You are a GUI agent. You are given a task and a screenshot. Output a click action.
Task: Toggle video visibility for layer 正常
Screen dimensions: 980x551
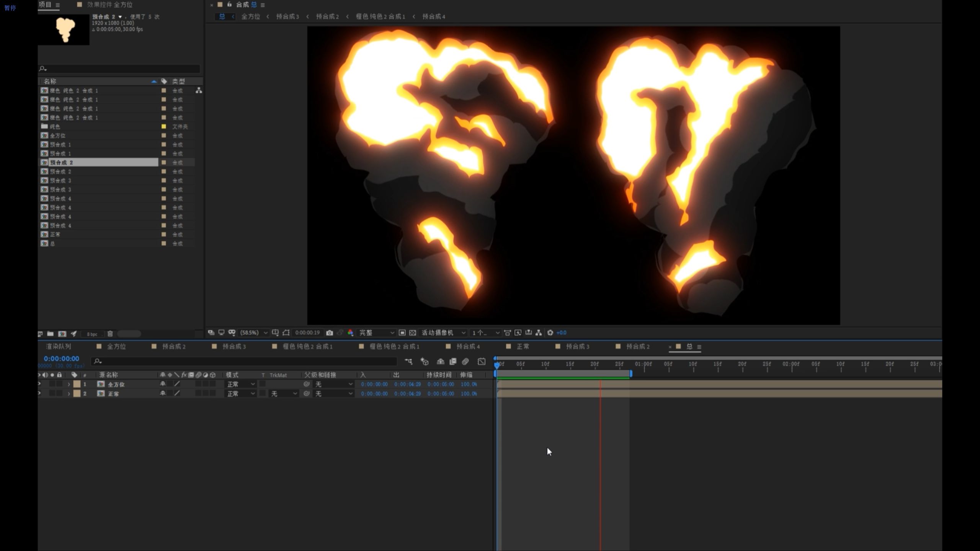tap(39, 393)
